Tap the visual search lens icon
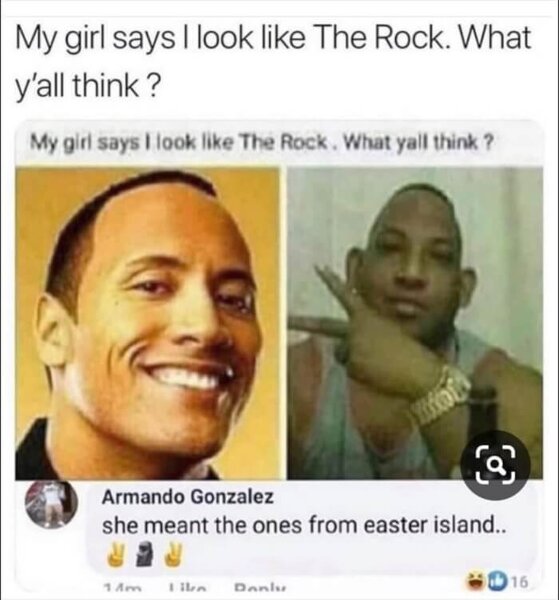The width and height of the screenshot is (559, 600). [x=495, y=465]
